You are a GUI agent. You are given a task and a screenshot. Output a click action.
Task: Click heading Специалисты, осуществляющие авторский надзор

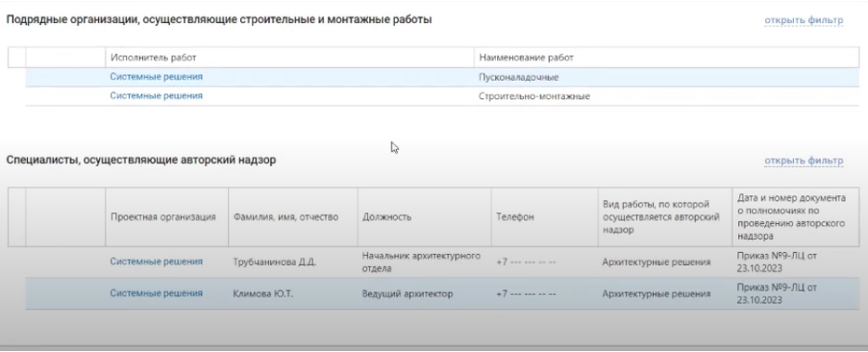(x=141, y=160)
